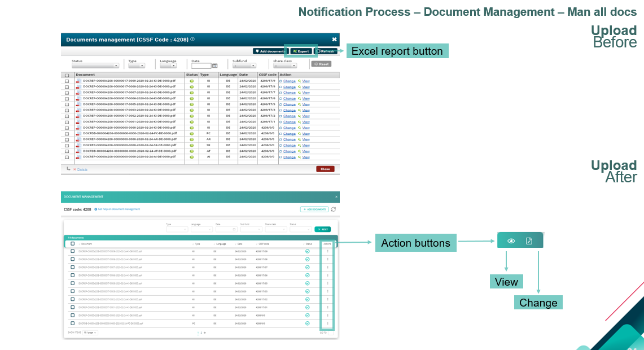This screenshot has width=644, height=350.
Task: Open the Language dropdown in the old window
Action: coord(168,65)
